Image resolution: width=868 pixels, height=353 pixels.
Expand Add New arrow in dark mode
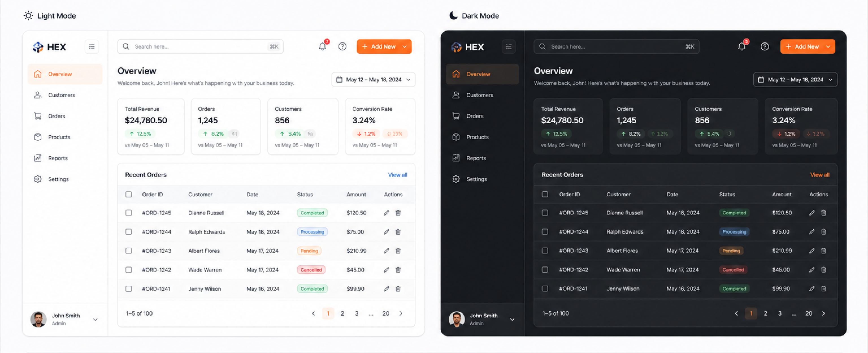point(828,47)
